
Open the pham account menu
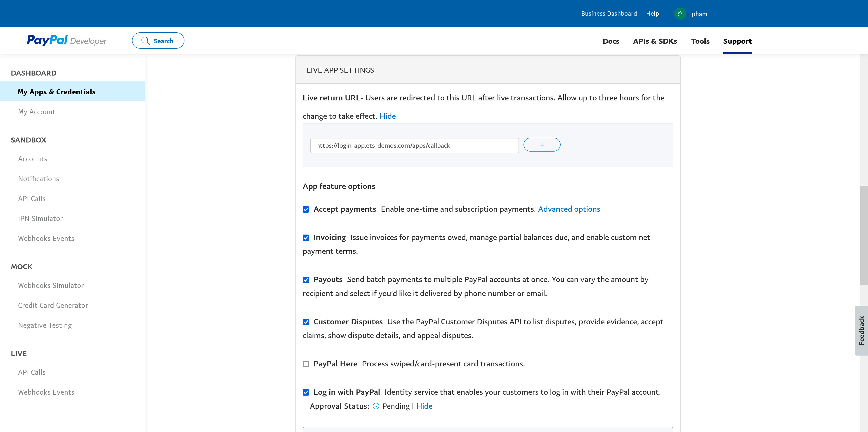(700, 14)
